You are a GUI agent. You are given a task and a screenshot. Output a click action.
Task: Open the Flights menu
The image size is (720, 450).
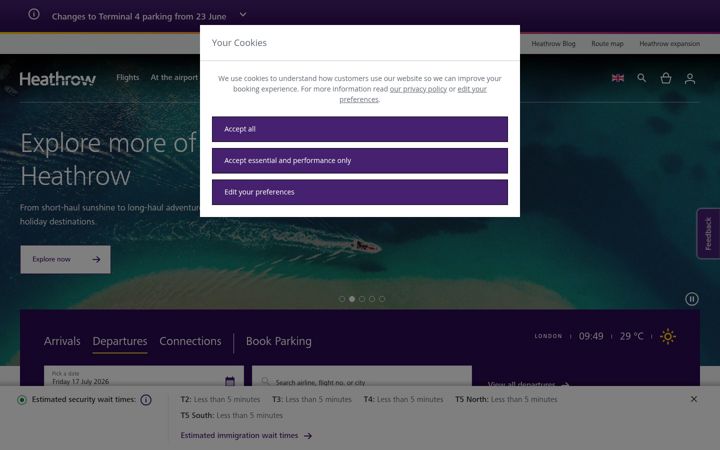[128, 78]
